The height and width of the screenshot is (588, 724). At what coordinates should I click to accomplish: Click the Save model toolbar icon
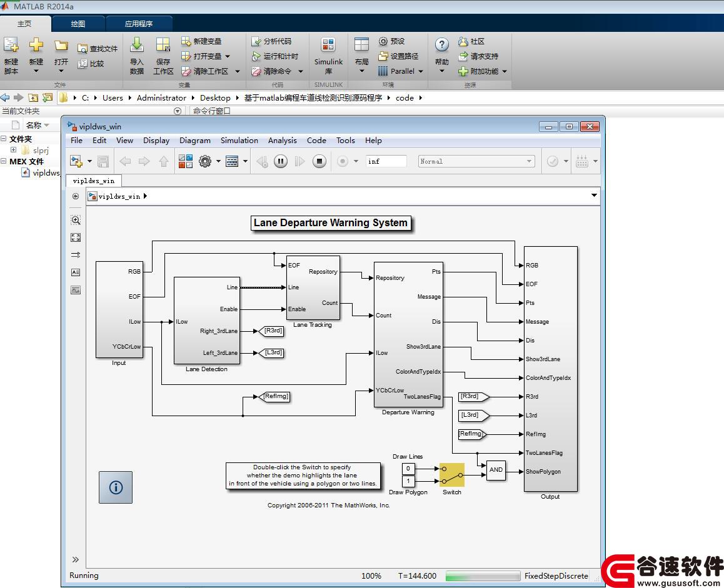coord(103,161)
